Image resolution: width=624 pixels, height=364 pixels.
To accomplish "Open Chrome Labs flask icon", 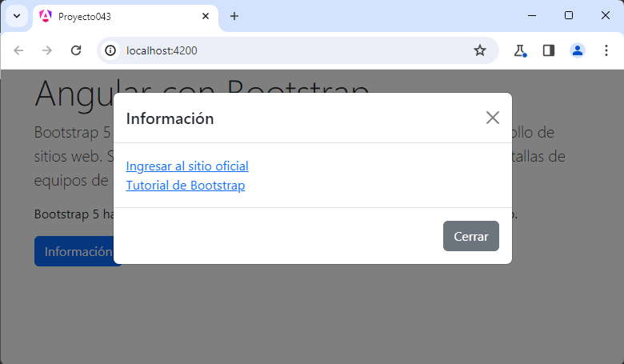I will point(519,50).
